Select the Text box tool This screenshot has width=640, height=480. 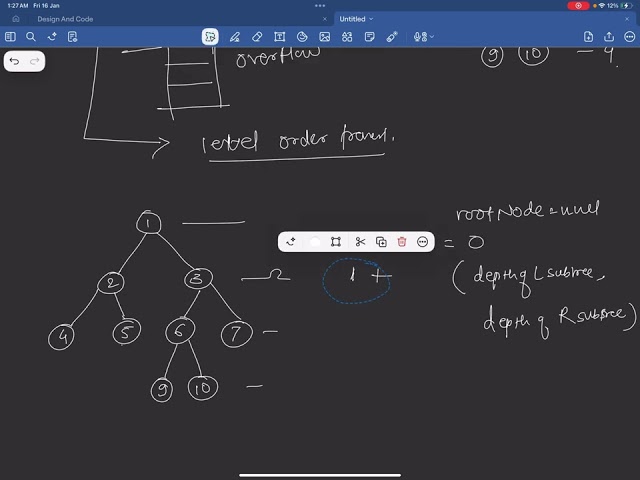click(280, 37)
